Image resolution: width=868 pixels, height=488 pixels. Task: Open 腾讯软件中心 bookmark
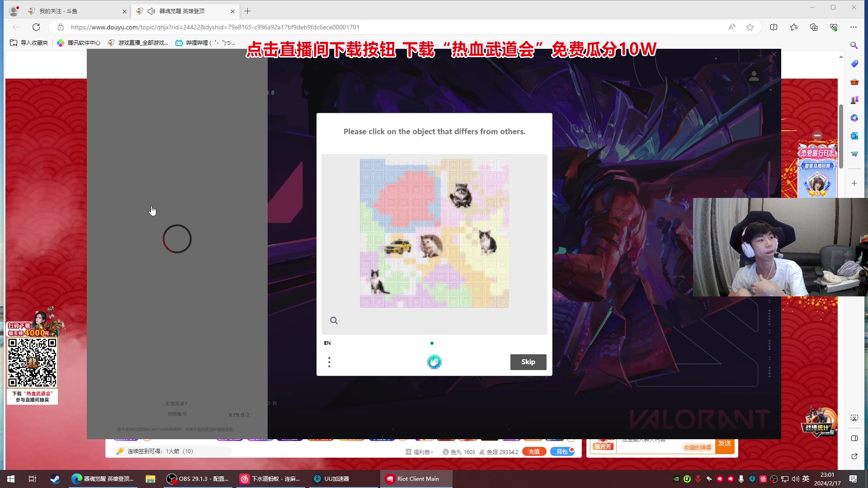(x=79, y=42)
